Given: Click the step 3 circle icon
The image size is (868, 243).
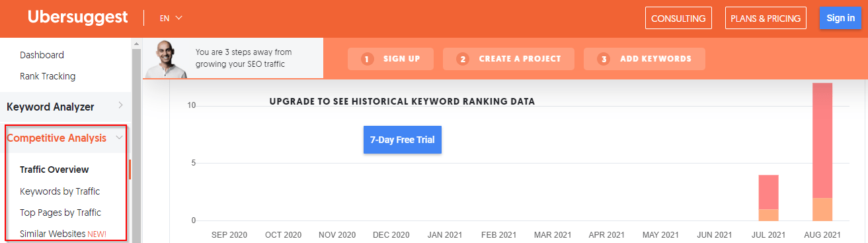Looking at the screenshot, I should pyautogui.click(x=604, y=59).
